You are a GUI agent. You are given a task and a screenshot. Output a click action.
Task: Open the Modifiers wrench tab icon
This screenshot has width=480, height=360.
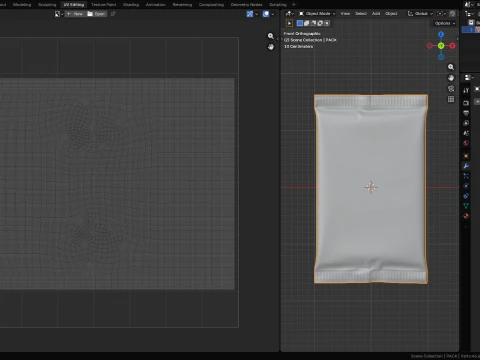coord(466,166)
